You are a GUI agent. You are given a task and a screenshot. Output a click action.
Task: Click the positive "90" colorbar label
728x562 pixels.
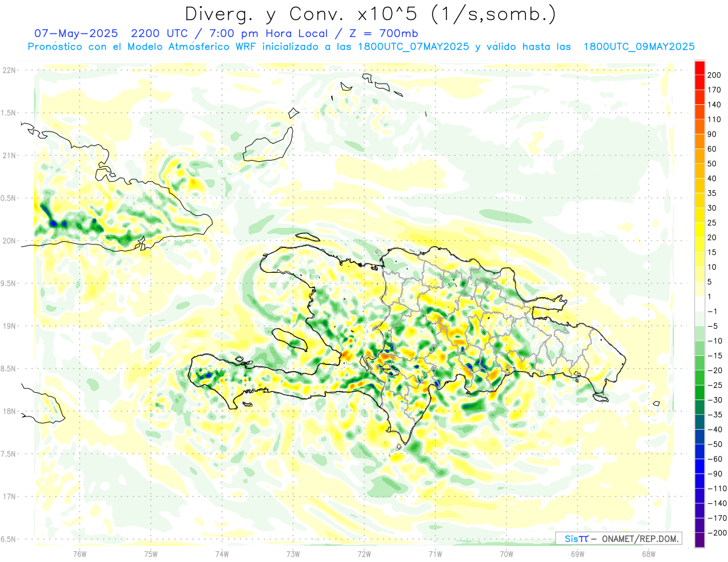(x=712, y=134)
